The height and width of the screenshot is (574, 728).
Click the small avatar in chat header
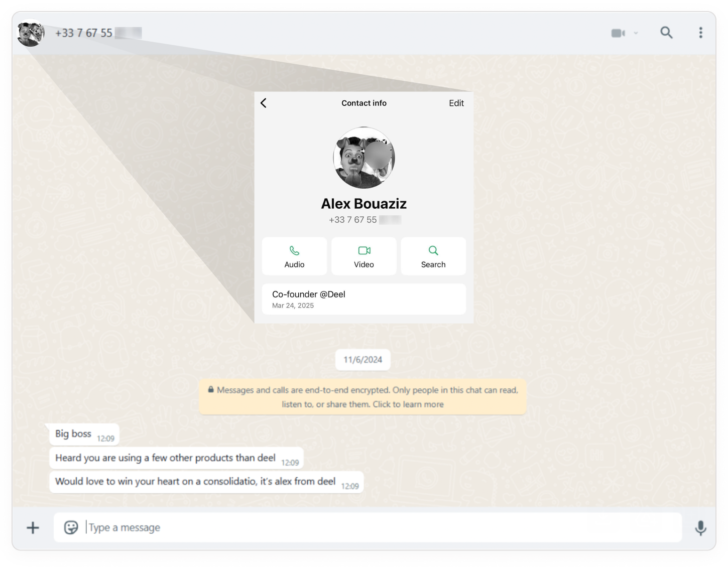click(31, 33)
